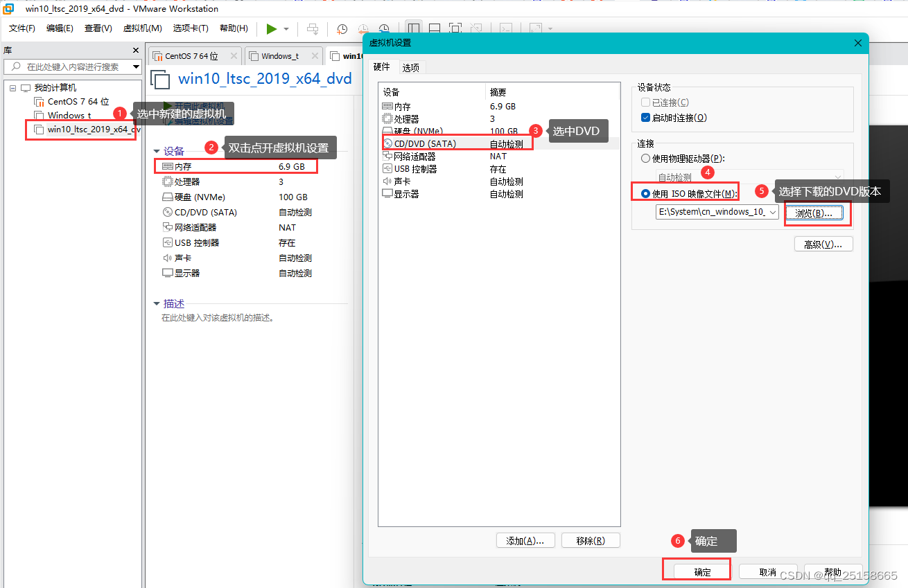
Task: Open the 查看(V) menu
Action: pyautogui.click(x=98, y=28)
